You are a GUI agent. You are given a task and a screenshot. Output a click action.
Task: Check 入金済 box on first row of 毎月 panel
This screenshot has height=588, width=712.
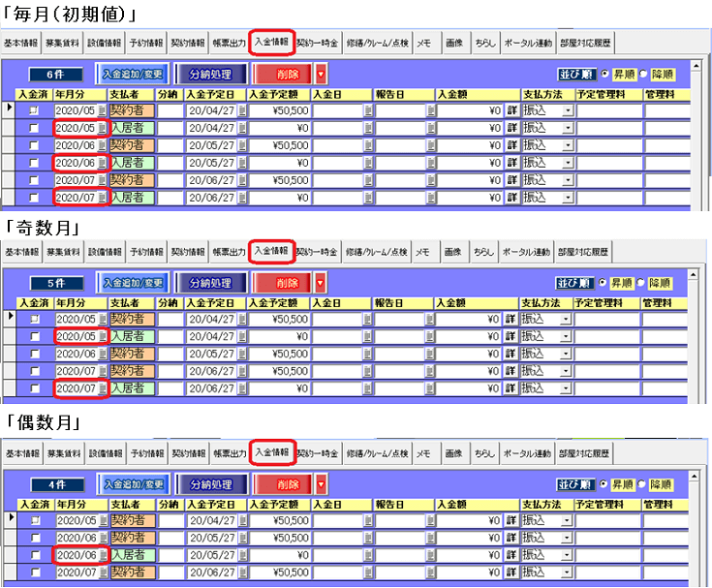35,110
